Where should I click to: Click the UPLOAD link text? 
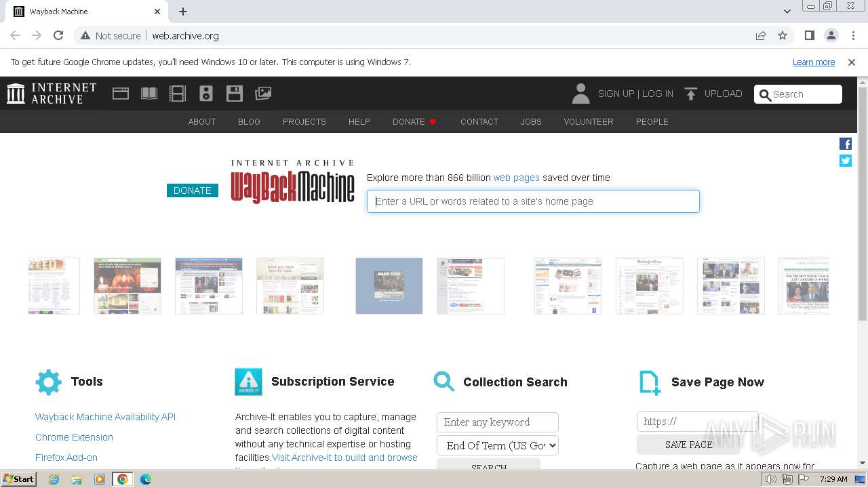tap(724, 94)
